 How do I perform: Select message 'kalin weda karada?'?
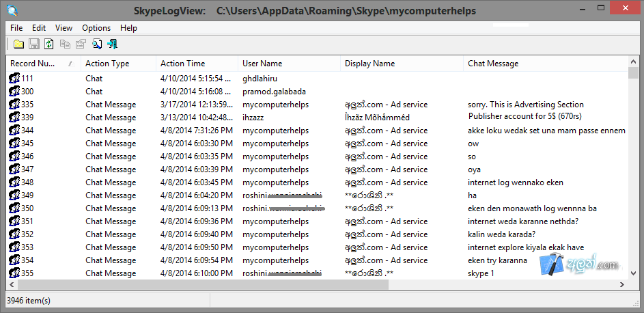(x=501, y=234)
